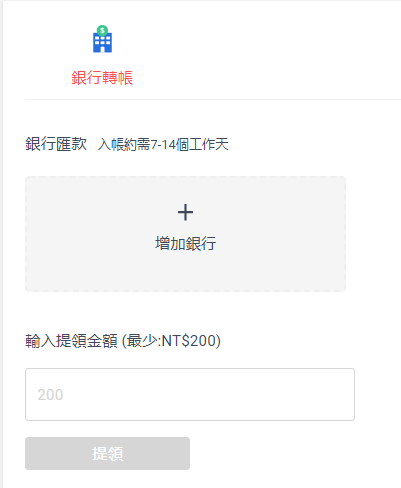The height and width of the screenshot is (488, 401).
Task: Tap the empty right side of amount field
Action: coord(283,394)
